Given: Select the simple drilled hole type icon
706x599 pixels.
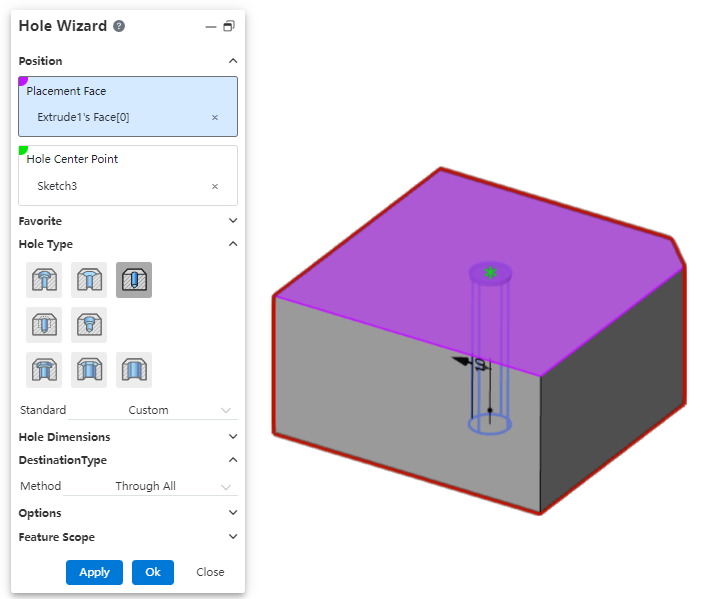Looking at the screenshot, I should 134,280.
